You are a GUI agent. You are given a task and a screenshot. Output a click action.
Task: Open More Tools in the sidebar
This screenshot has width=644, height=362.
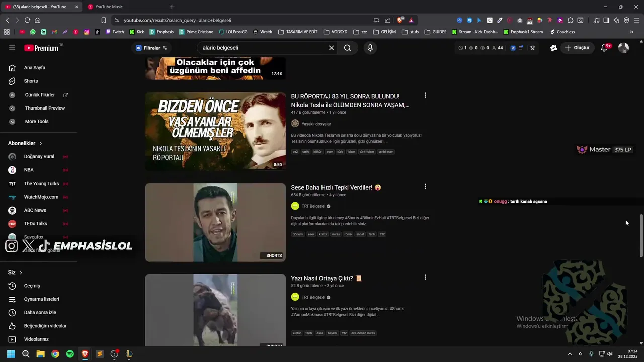(37, 121)
